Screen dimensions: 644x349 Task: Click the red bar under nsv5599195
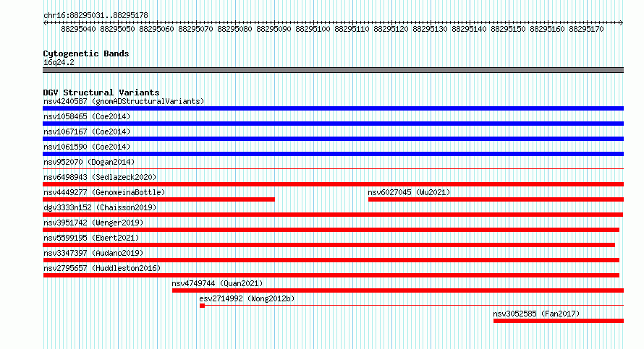click(329, 245)
